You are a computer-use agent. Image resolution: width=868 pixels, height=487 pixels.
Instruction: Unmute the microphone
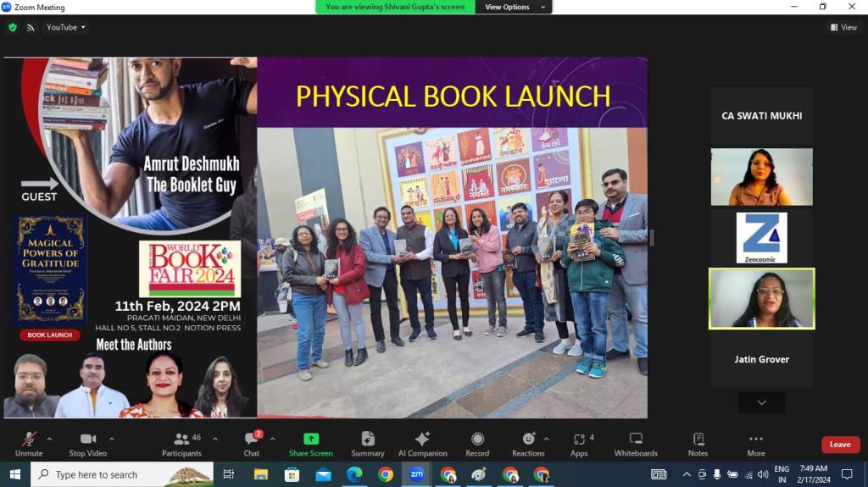(x=29, y=444)
